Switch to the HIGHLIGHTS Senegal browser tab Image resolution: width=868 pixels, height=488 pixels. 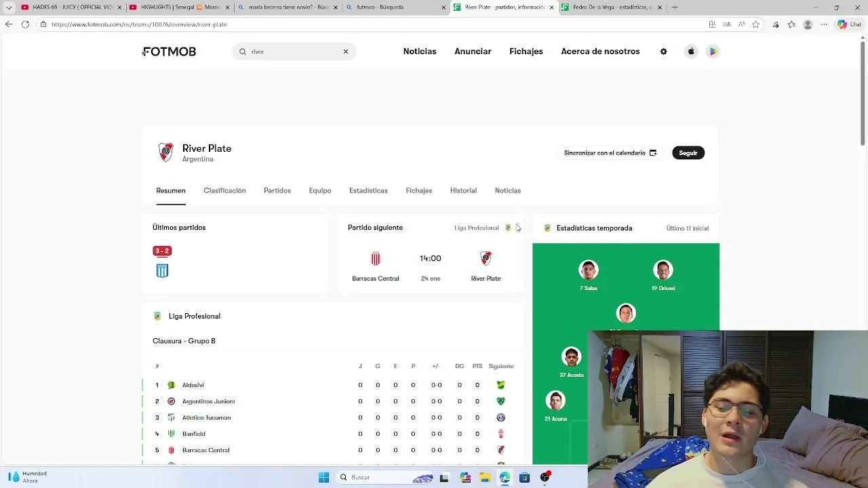180,7
